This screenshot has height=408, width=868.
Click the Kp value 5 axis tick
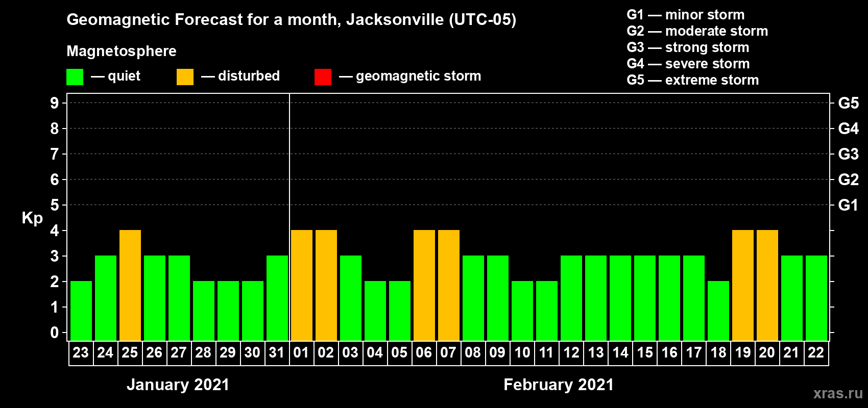pos(55,205)
